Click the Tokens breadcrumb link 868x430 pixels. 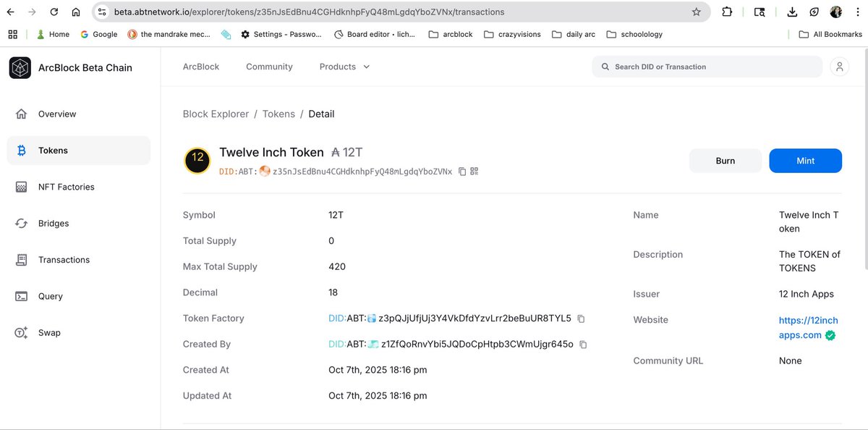278,114
